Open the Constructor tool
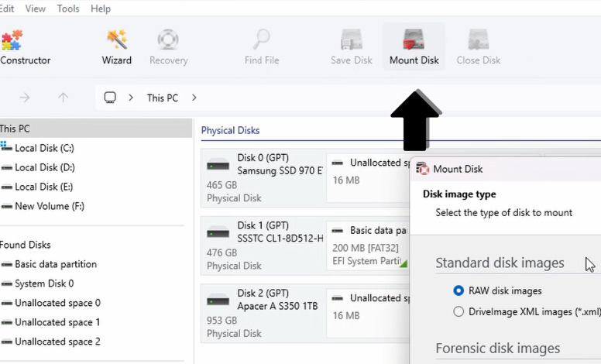The width and height of the screenshot is (601, 364). click(25, 46)
